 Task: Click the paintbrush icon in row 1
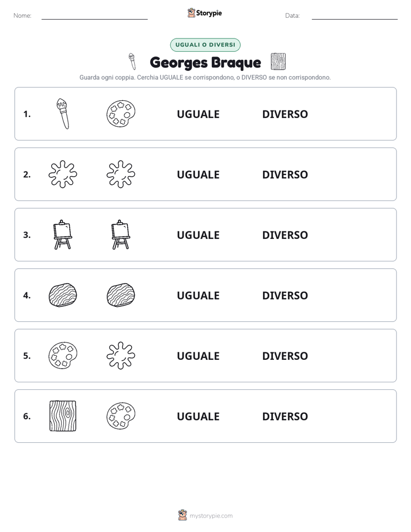[x=63, y=114]
